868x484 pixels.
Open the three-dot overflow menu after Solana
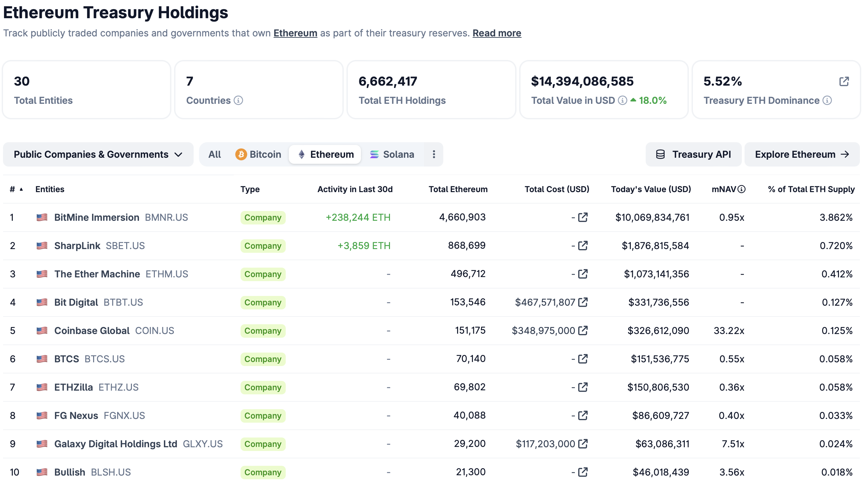coord(433,154)
